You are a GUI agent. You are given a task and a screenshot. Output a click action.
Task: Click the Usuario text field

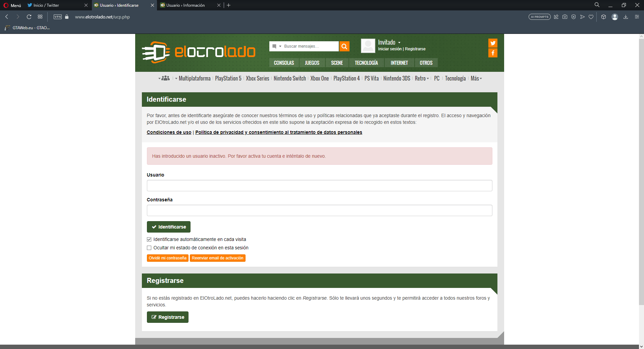click(x=319, y=186)
